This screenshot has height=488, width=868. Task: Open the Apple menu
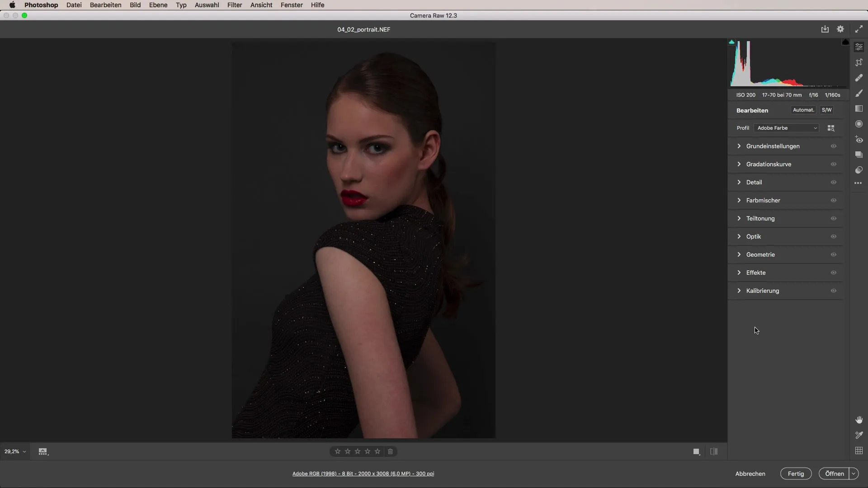(x=12, y=5)
